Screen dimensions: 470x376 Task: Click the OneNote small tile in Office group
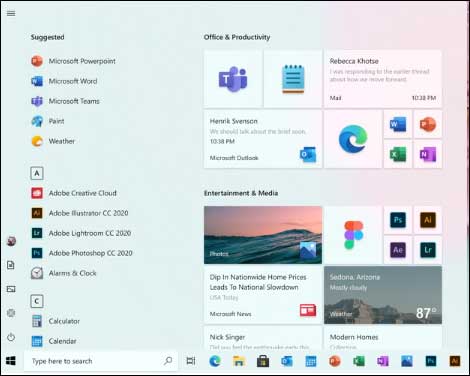tap(428, 154)
